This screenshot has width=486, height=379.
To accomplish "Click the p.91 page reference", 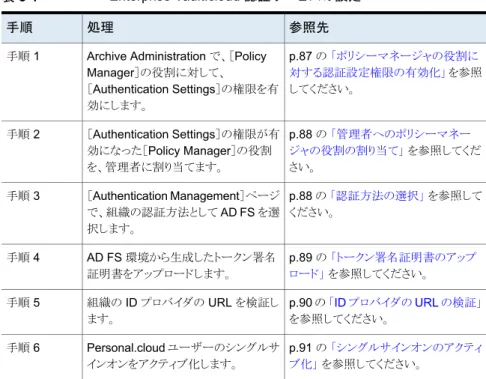I will tap(300, 348).
